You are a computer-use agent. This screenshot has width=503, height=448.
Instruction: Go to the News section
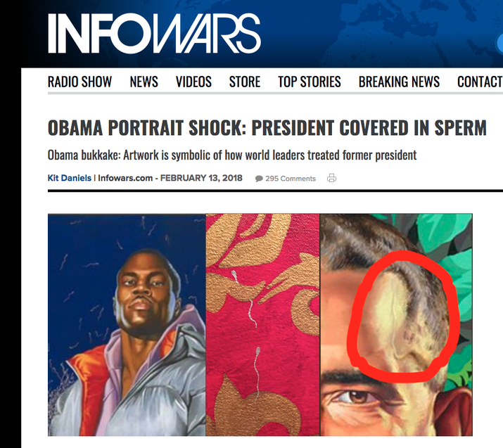point(144,82)
